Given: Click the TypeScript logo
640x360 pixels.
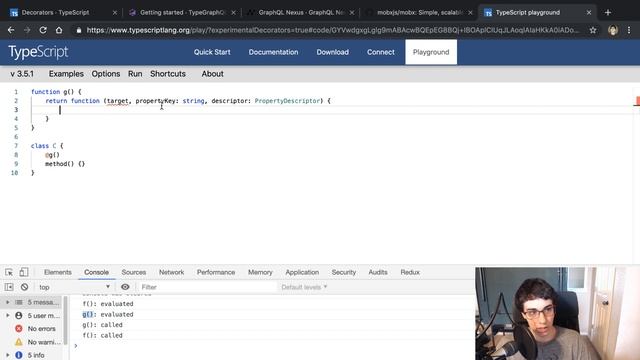Looking at the screenshot, I should 38,52.
